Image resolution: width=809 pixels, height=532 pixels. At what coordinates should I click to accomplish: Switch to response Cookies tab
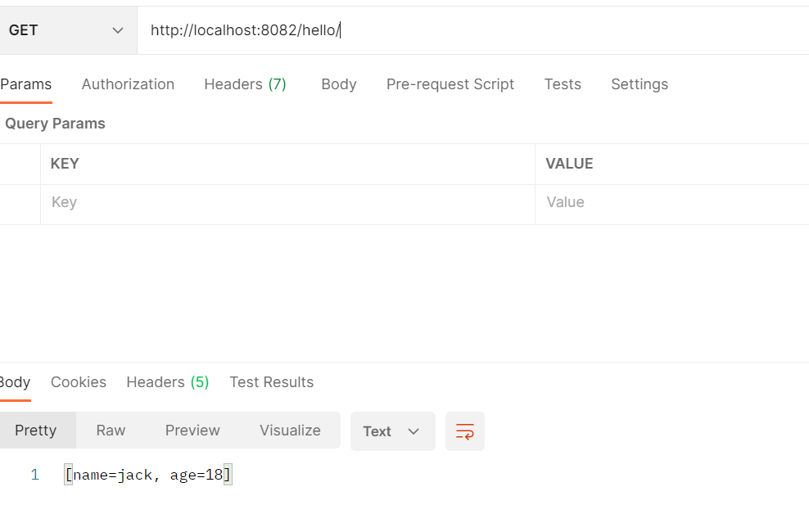tap(78, 382)
